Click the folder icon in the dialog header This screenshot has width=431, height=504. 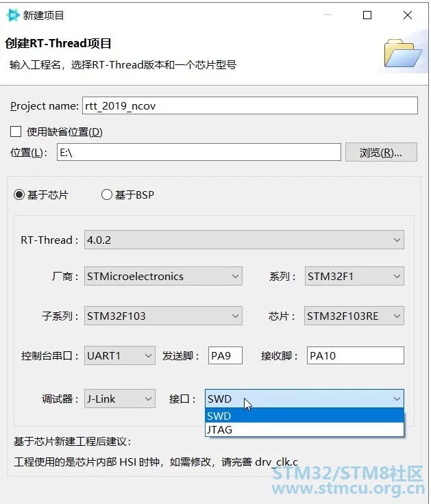[x=403, y=53]
